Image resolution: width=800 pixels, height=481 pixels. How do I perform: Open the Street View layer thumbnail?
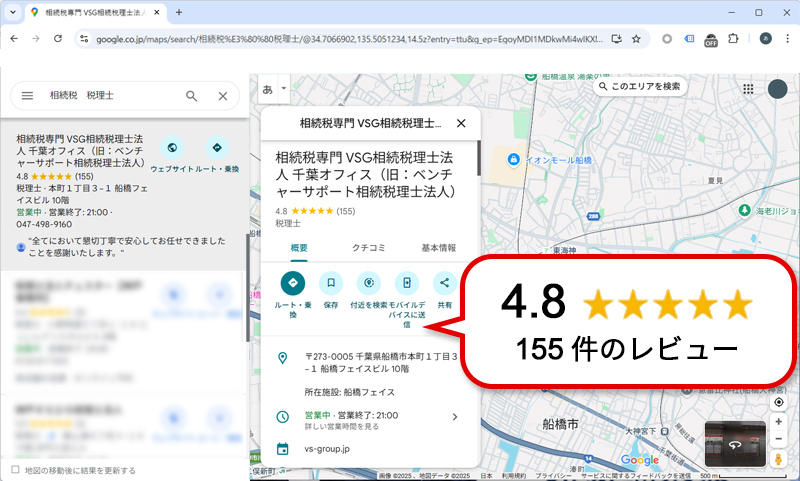tap(735, 444)
